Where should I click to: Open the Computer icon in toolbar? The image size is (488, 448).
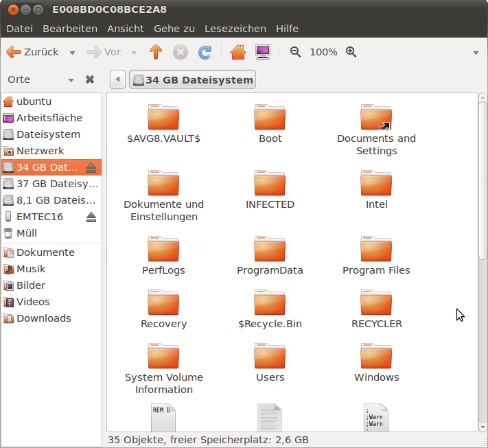point(263,52)
